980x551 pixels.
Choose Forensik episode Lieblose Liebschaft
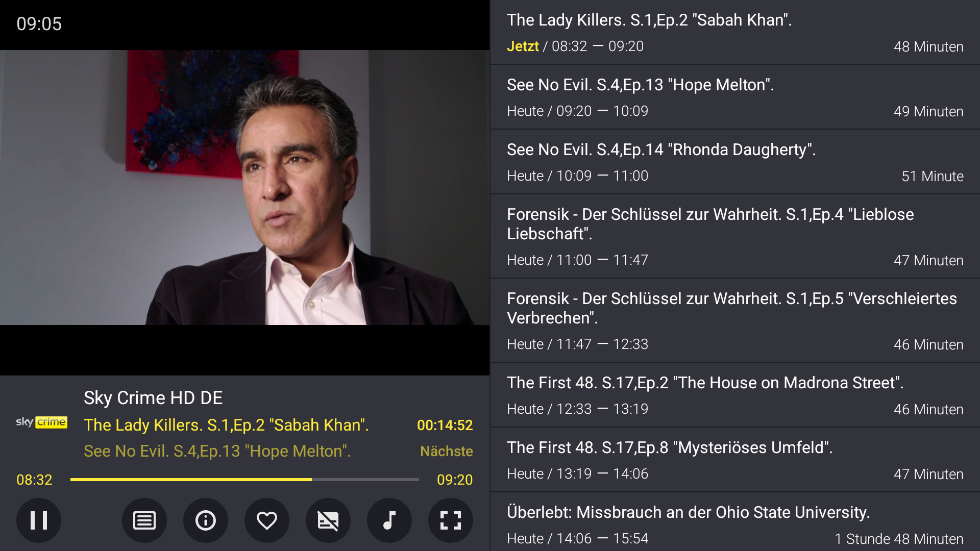pyautogui.click(x=735, y=236)
